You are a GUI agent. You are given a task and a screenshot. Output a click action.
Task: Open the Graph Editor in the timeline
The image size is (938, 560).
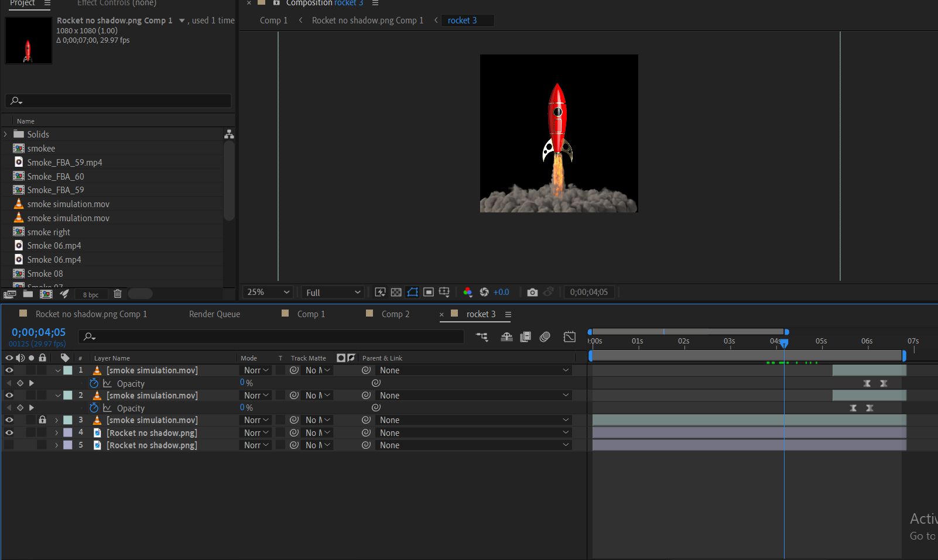(x=569, y=336)
